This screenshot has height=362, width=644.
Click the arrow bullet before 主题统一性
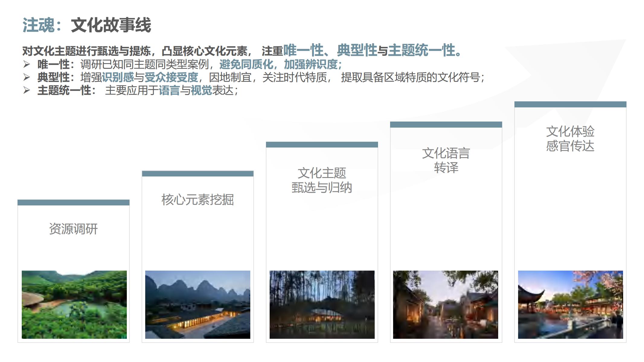(x=27, y=90)
